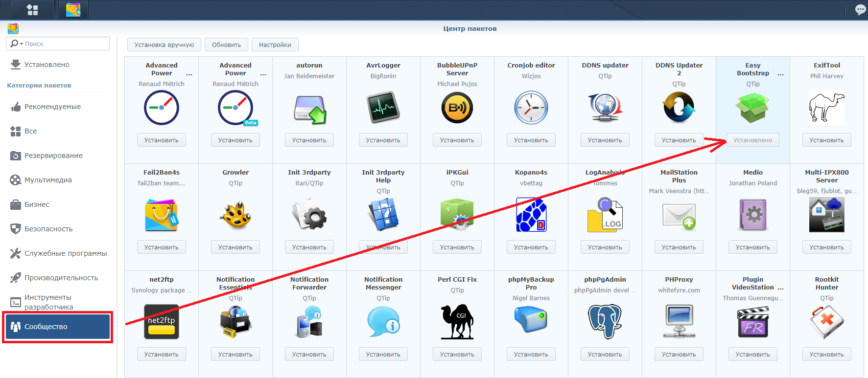Open the Настройки button
The height and width of the screenshot is (378, 868).
(x=275, y=44)
